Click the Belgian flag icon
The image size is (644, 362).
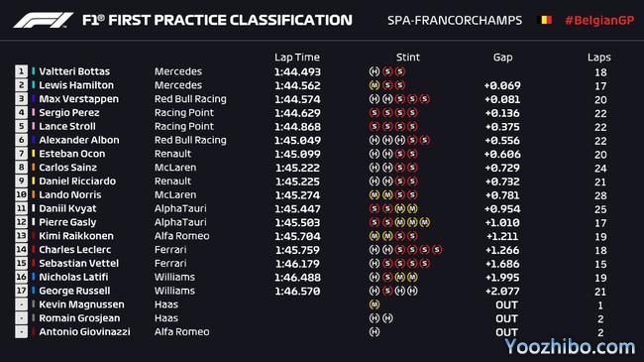(x=544, y=20)
